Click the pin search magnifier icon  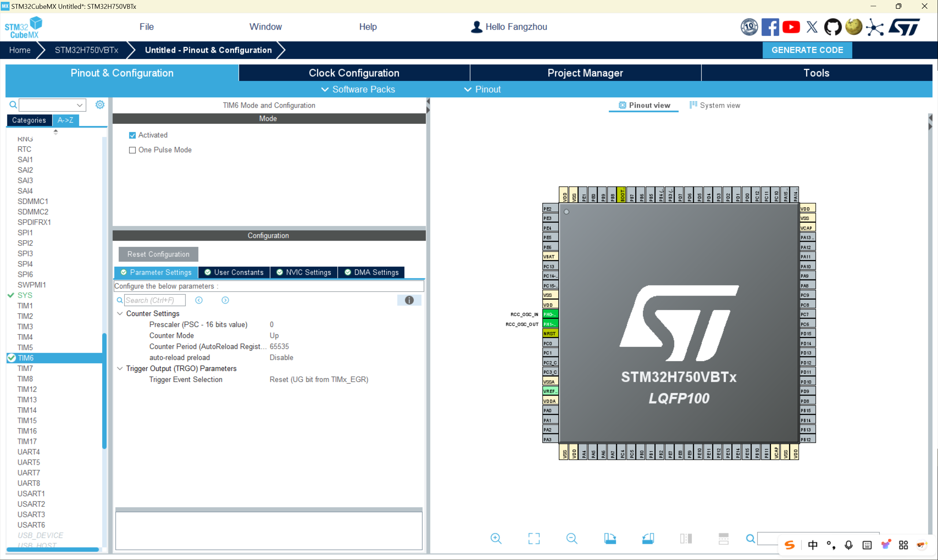coord(750,538)
